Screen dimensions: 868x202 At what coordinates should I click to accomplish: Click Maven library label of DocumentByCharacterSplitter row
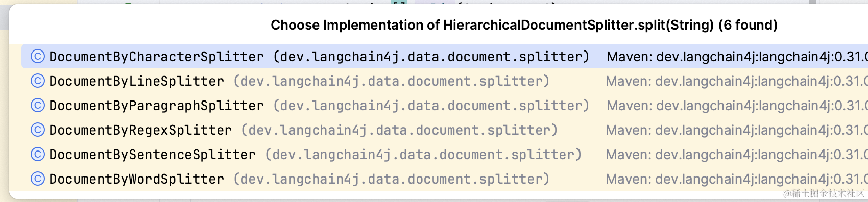[x=737, y=56]
